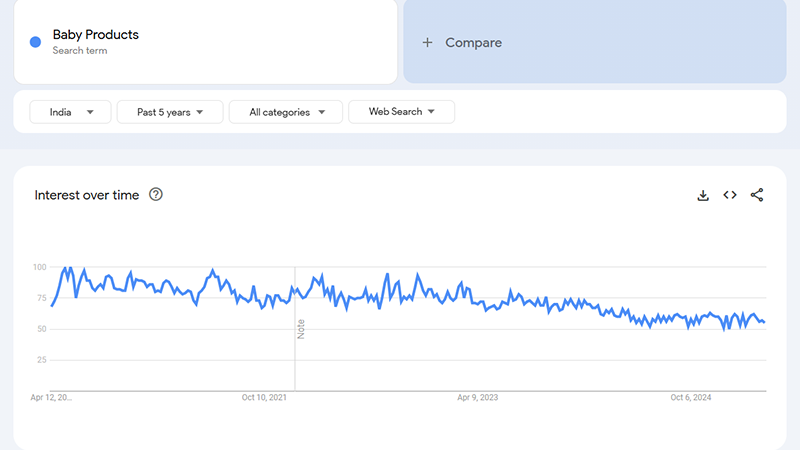
Task: Open help for Interest over time
Action: [x=156, y=194]
